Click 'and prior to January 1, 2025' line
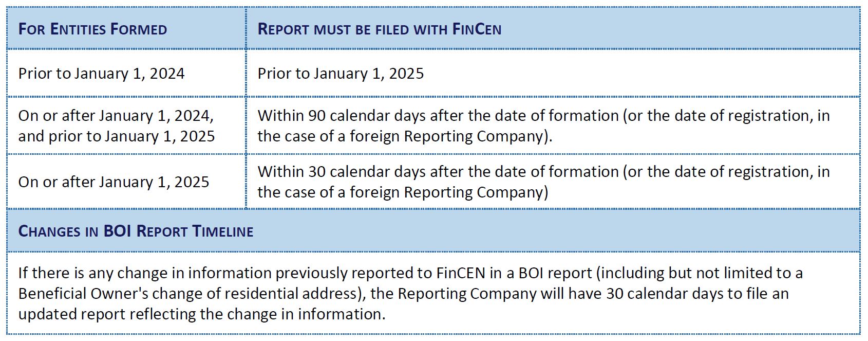868x341 pixels. coord(117,136)
